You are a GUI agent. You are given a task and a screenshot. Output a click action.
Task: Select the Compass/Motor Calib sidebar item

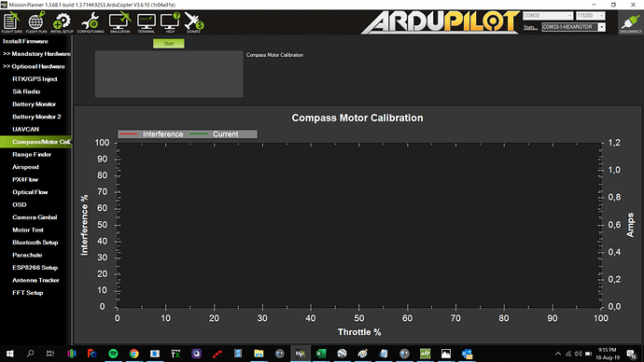(36, 142)
